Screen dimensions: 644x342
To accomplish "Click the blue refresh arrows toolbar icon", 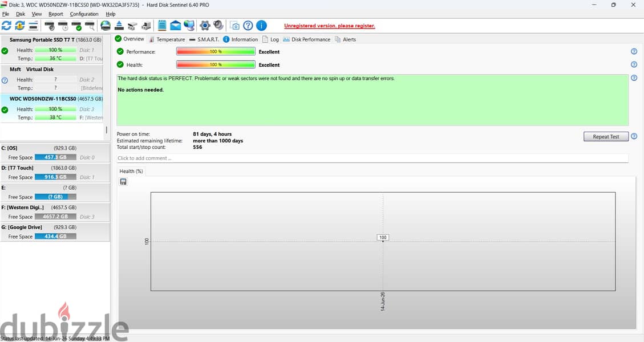I will [7, 26].
